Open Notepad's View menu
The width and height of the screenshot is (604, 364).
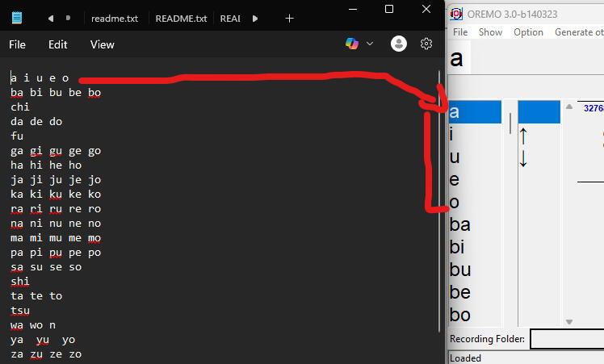click(102, 44)
